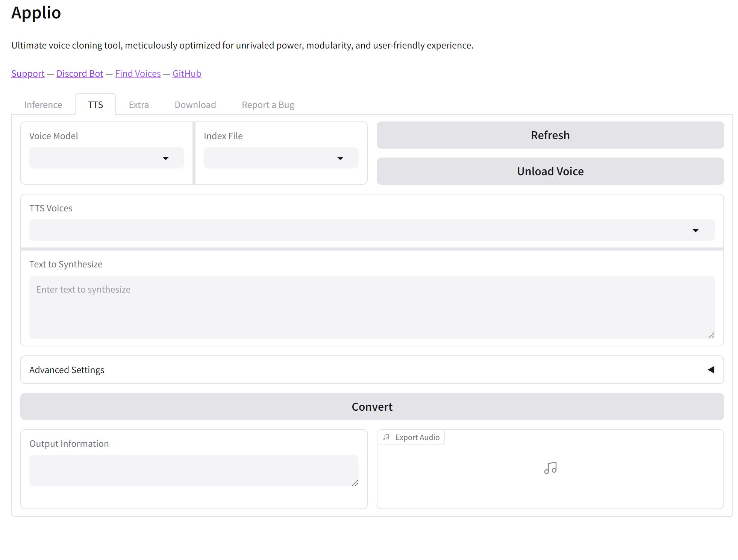Image resolution: width=738 pixels, height=560 pixels.
Task: Click the Convert button
Action: click(x=372, y=407)
